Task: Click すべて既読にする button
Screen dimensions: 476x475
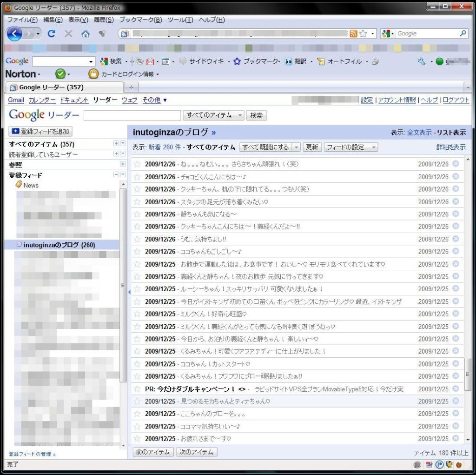Action: 265,147
